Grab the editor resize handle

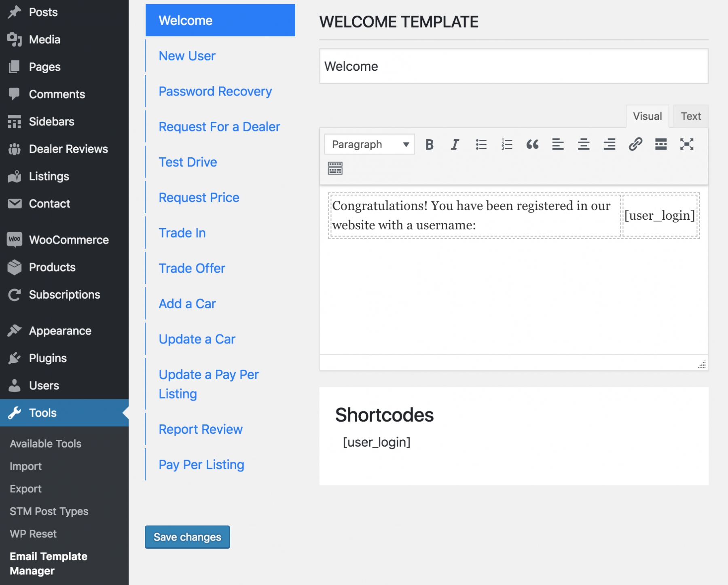[x=702, y=365]
